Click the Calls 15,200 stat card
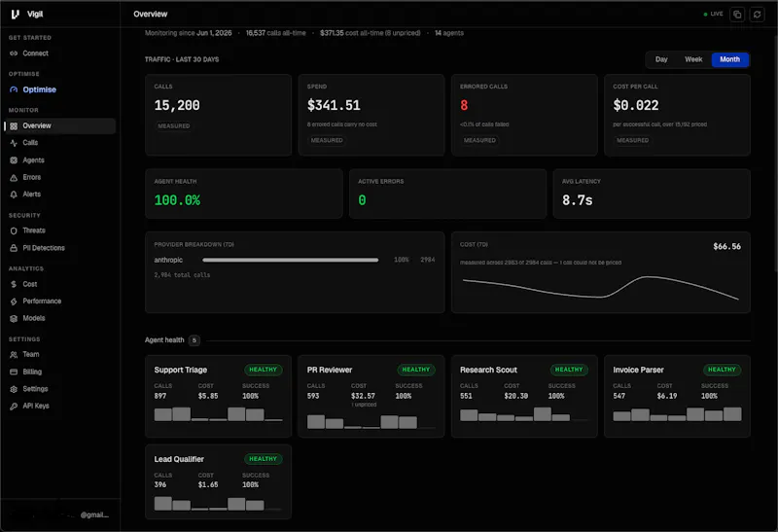 pos(218,115)
